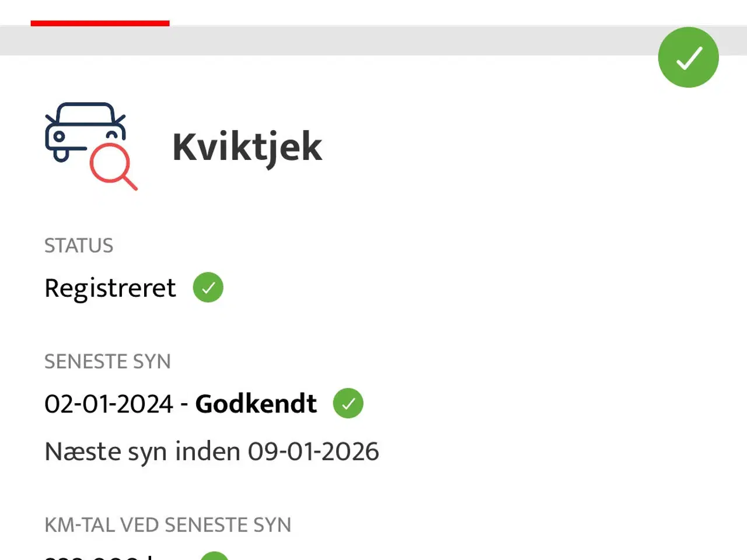Viewport: 747px width, 560px height.
Task: Select the red-underlined active tab indicator
Action: (x=100, y=23)
